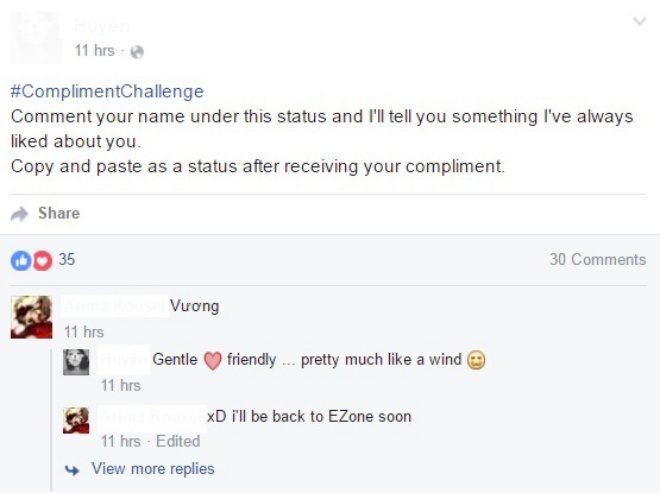Show edit history via the Edited label

pos(178,441)
